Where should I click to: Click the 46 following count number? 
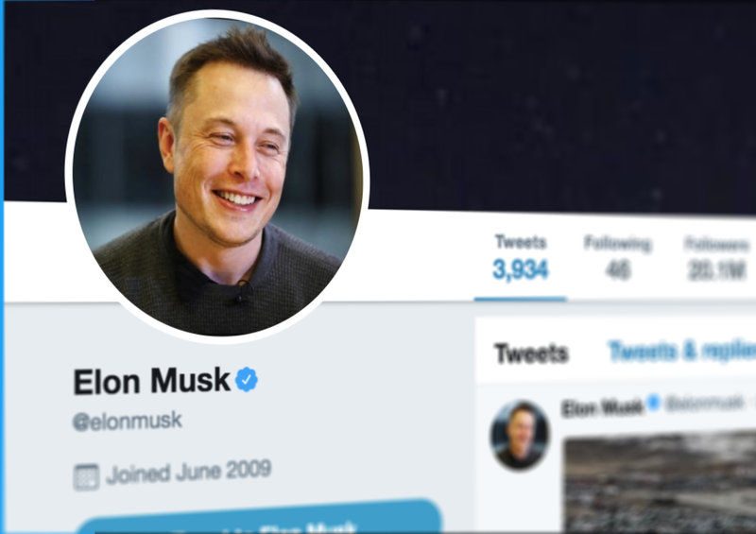(618, 270)
